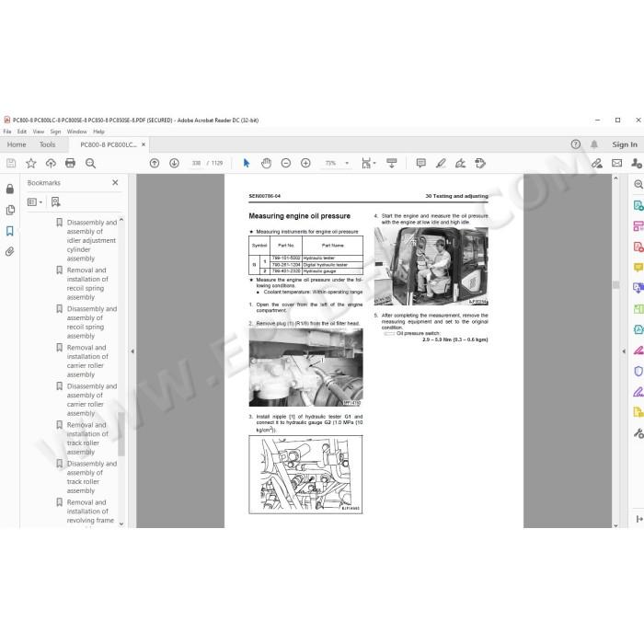
Task: Enable scrolling mode icon
Action: point(392,163)
